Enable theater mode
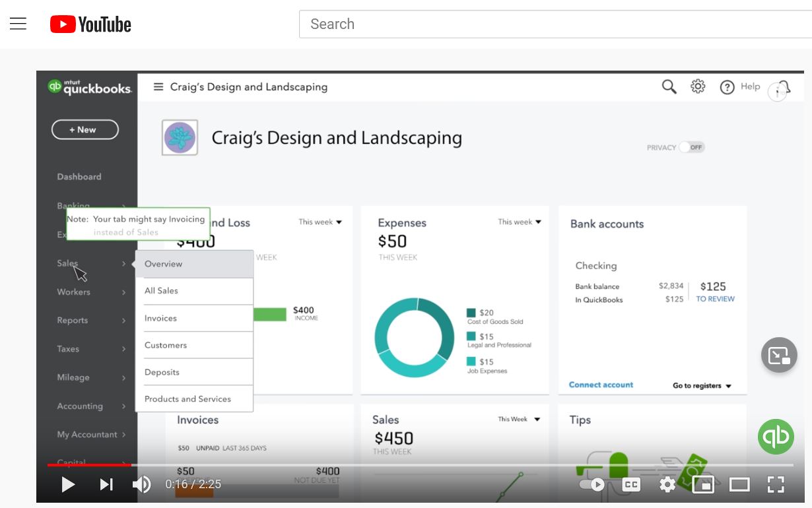Screen dimensions: 812x508 pyautogui.click(x=739, y=485)
